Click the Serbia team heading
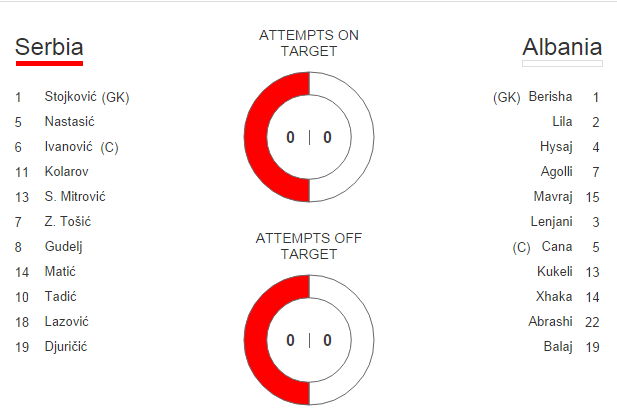 pos(49,47)
